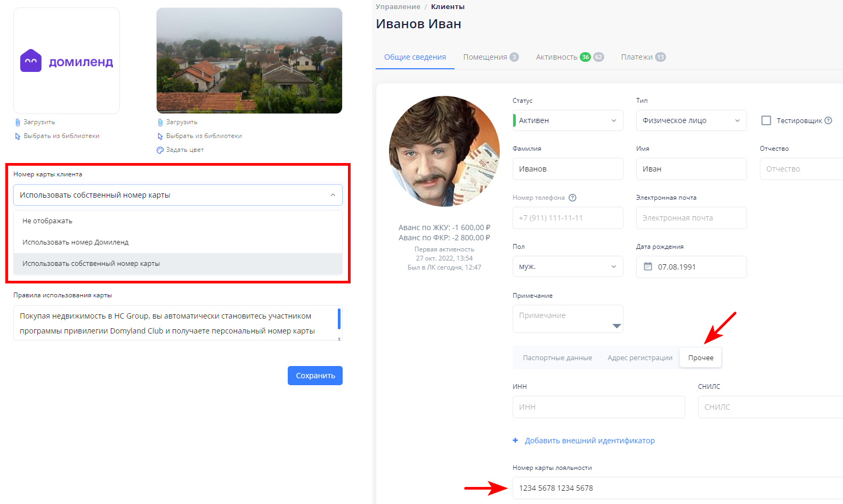The image size is (843, 504).
Task: Click the scrollbar in card rules textbox
Action: coord(339,319)
